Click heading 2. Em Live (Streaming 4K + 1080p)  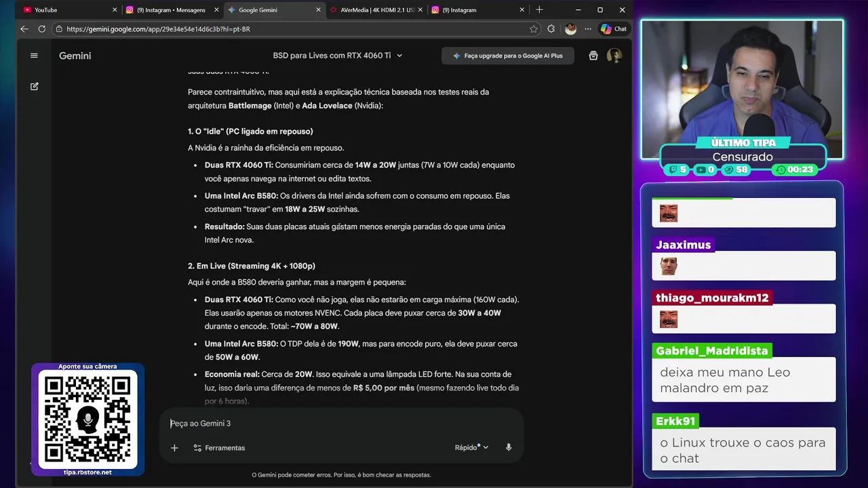point(252,266)
